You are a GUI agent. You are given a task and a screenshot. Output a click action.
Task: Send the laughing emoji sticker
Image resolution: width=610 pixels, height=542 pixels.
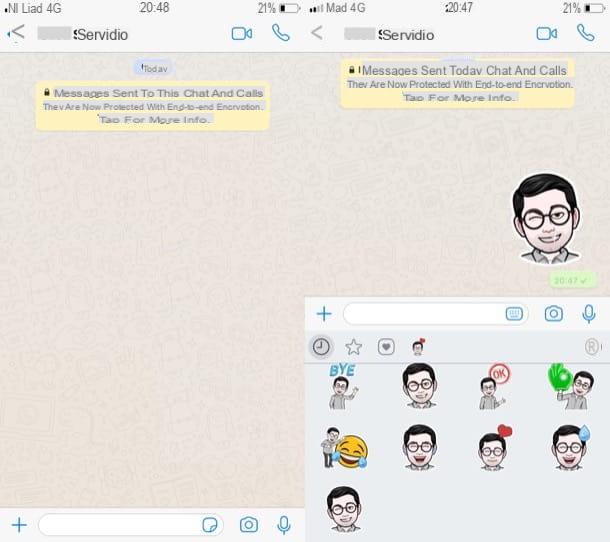[x=344, y=448]
